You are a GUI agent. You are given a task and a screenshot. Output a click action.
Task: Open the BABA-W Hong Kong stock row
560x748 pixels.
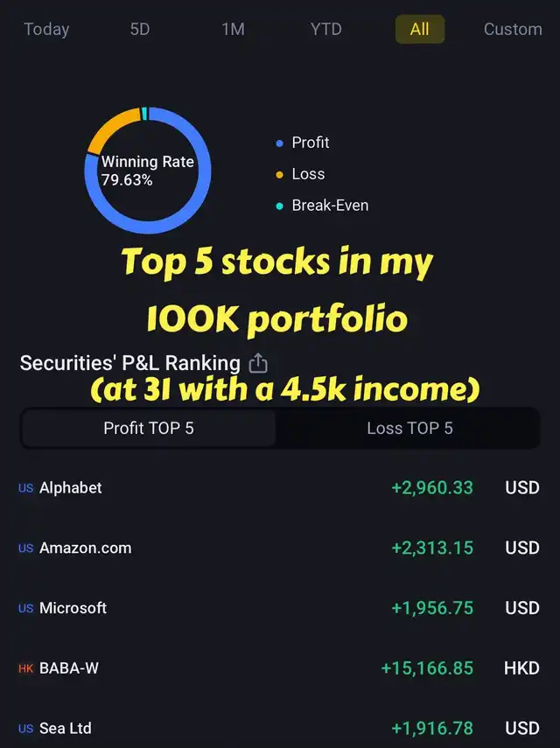pyautogui.click(x=280, y=668)
